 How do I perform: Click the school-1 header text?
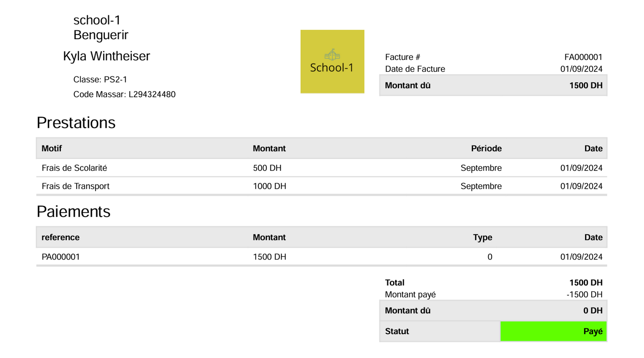tap(97, 20)
